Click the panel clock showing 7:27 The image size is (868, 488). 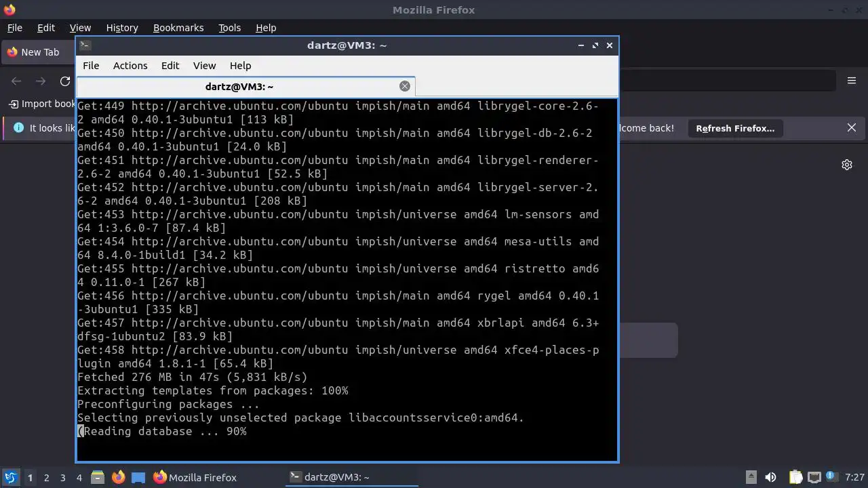(x=854, y=477)
